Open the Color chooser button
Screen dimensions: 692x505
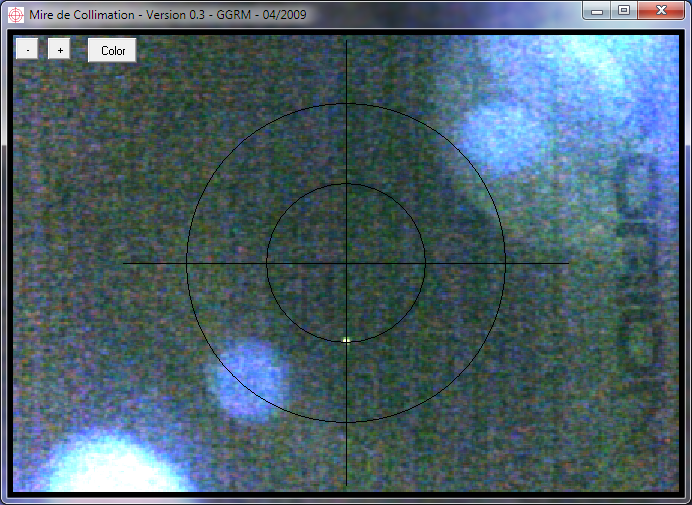[x=112, y=50]
